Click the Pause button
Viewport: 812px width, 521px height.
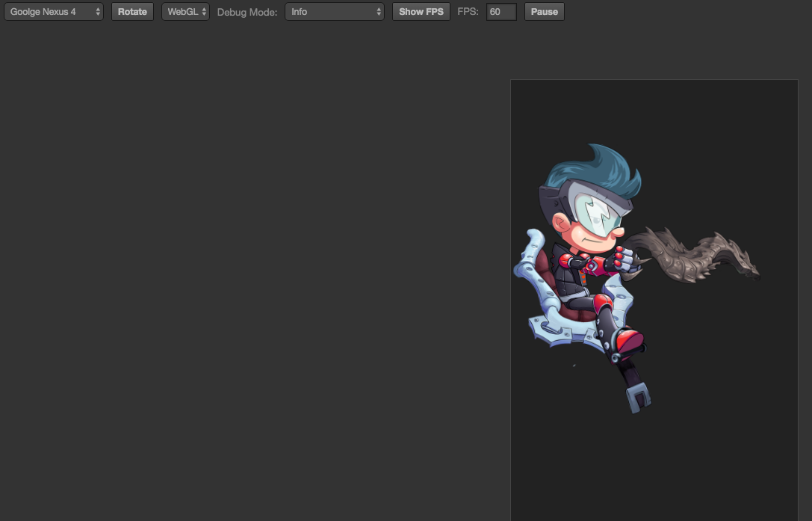[x=545, y=11]
